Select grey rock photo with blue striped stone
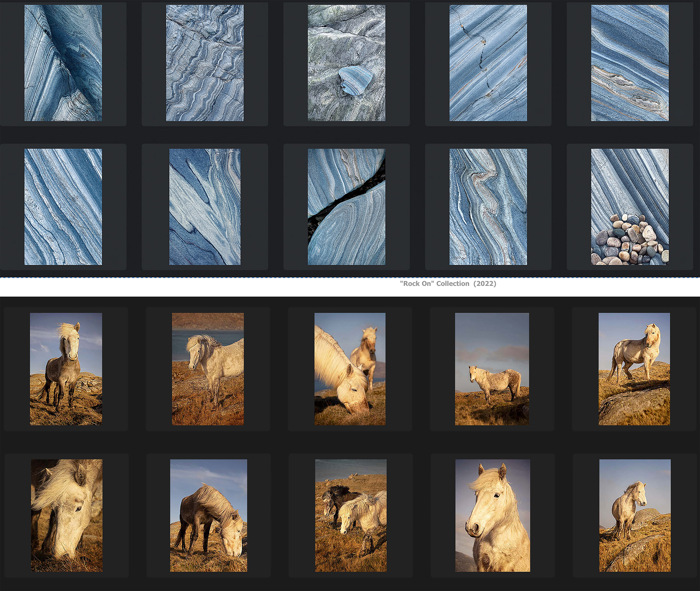The width and height of the screenshot is (700, 591). [347, 63]
